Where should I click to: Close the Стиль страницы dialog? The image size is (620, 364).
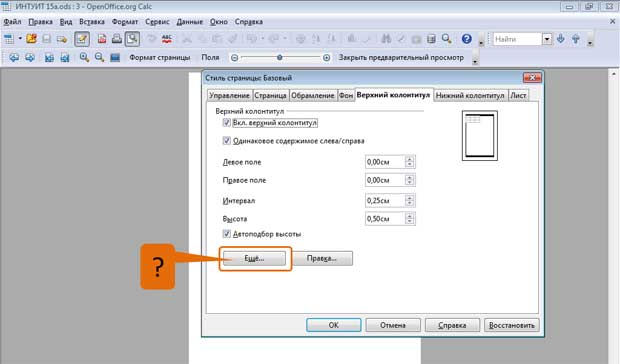click(x=532, y=77)
